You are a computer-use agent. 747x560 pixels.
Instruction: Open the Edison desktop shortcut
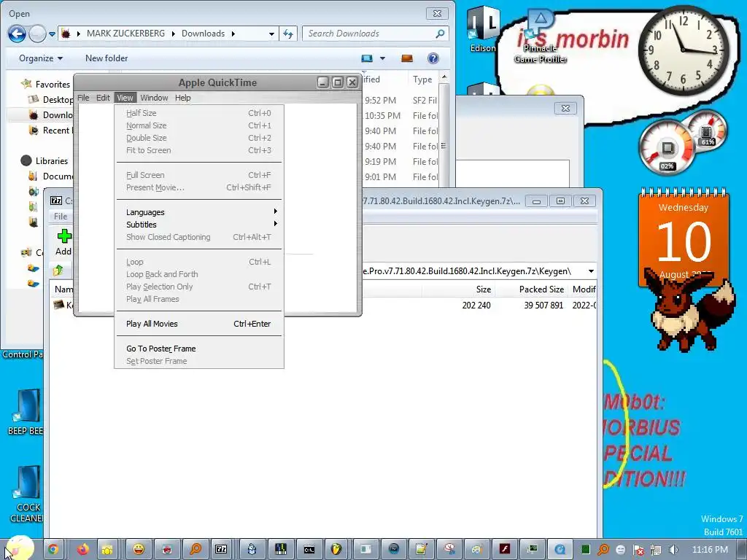click(x=483, y=29)
